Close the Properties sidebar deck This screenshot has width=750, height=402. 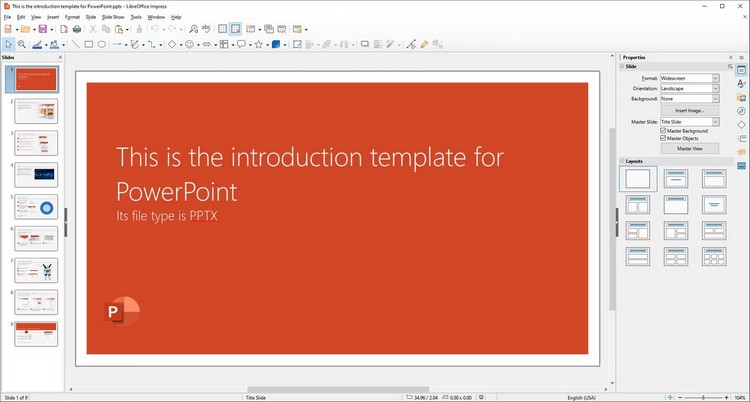[x=730, y=57]
